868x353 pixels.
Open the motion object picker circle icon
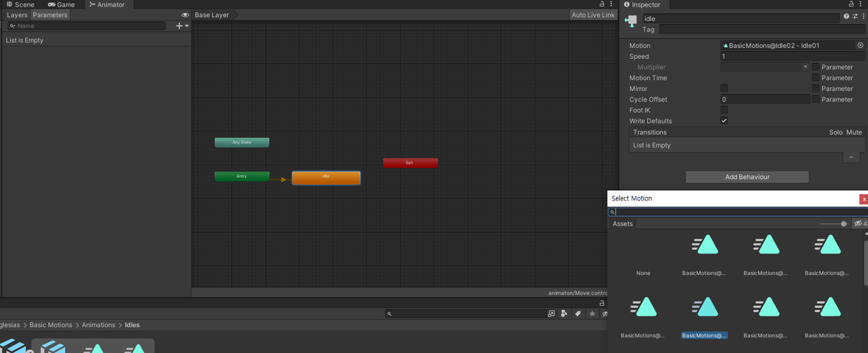860,45
